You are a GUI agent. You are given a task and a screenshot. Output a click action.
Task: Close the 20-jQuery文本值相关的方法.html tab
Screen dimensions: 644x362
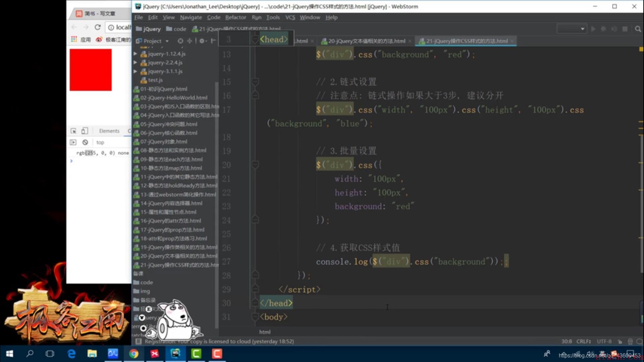tap(410, 41)
